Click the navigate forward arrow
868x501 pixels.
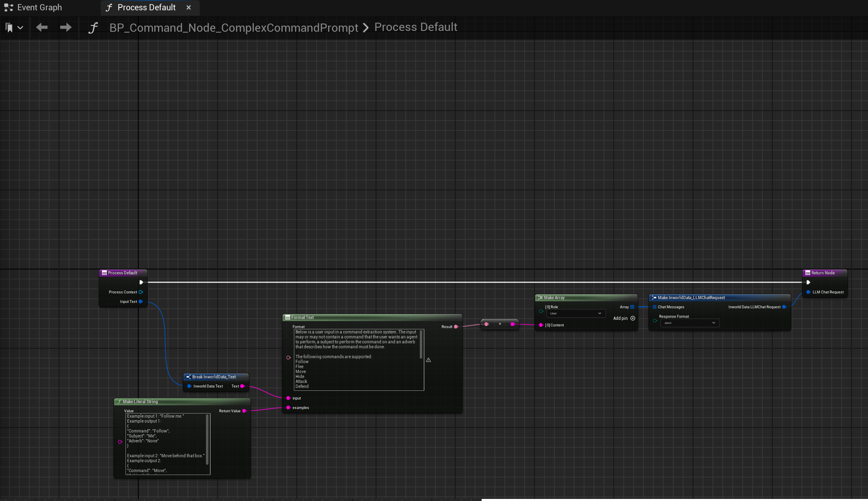click(x=66, y=28)
